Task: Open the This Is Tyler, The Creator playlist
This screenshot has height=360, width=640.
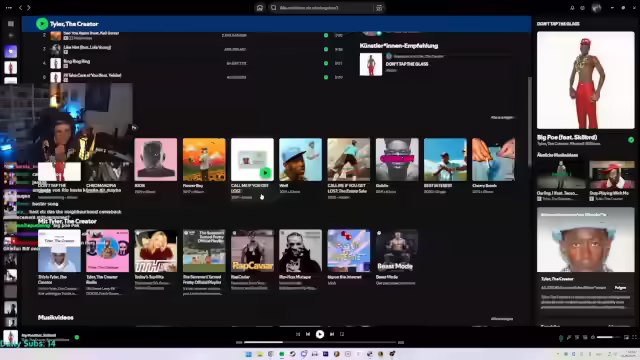Action: pos(59,261)
